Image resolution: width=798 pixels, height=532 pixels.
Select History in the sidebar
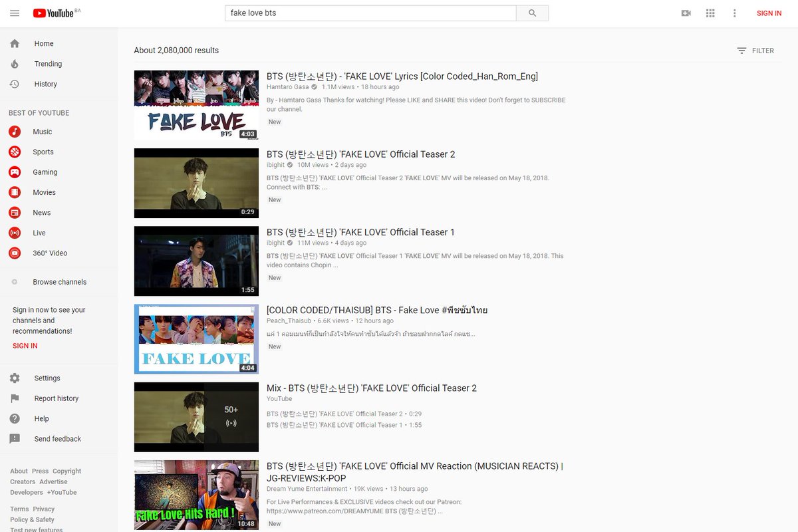[x=46, y=84]
